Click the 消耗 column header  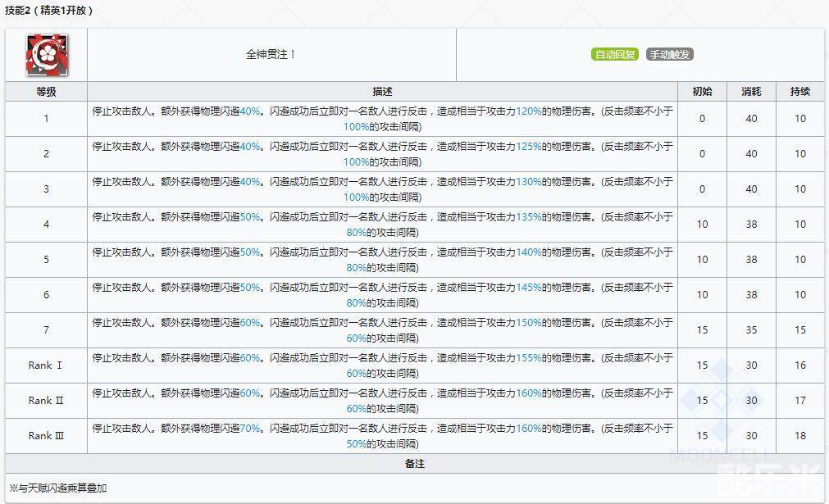[751, 92]
